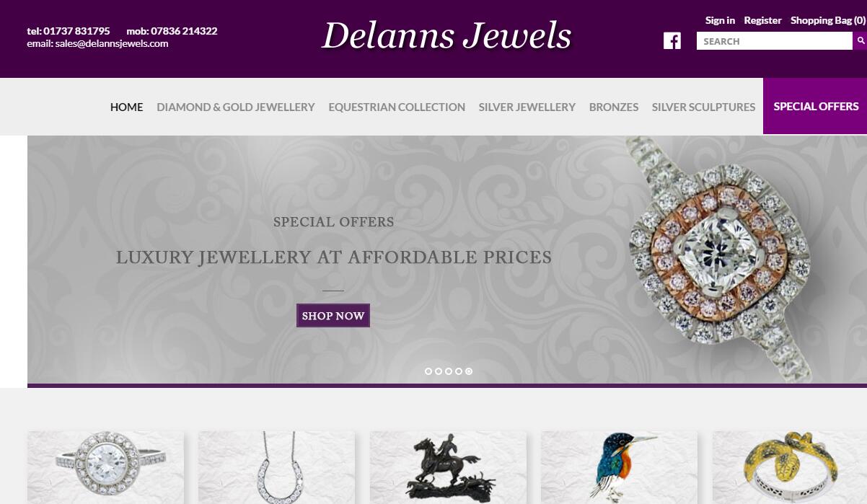Image resolution: width=867 pixels, height=504 pixels.
Task: Select the fourth carousel slide dot
Action: pos(459,371)
